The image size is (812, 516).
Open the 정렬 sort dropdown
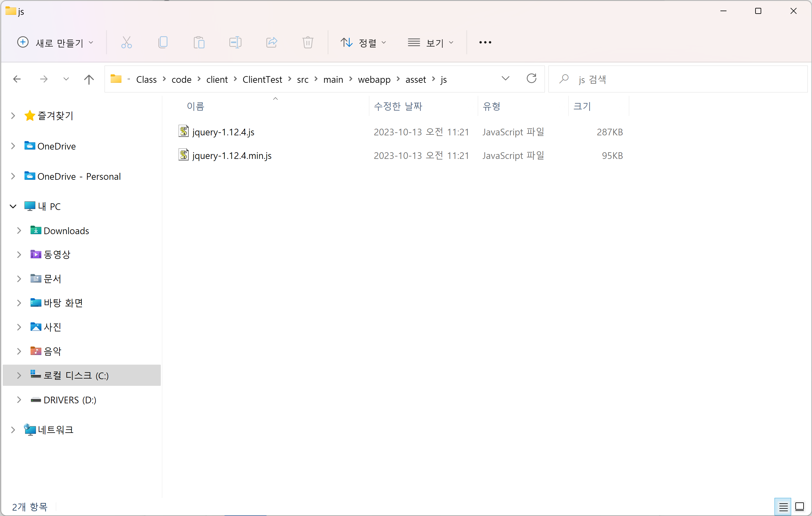[x=363, y=43]
